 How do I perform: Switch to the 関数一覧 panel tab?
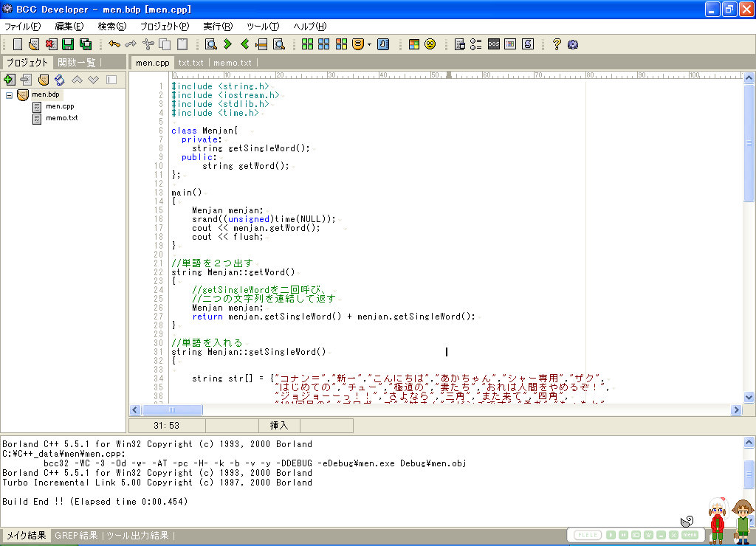(x=77, y=63)
